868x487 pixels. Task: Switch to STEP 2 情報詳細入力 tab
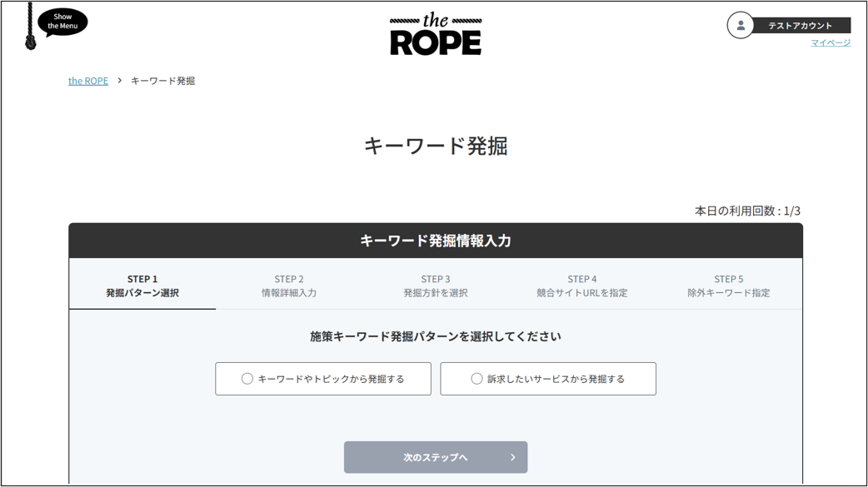click(x=289, y=286)
